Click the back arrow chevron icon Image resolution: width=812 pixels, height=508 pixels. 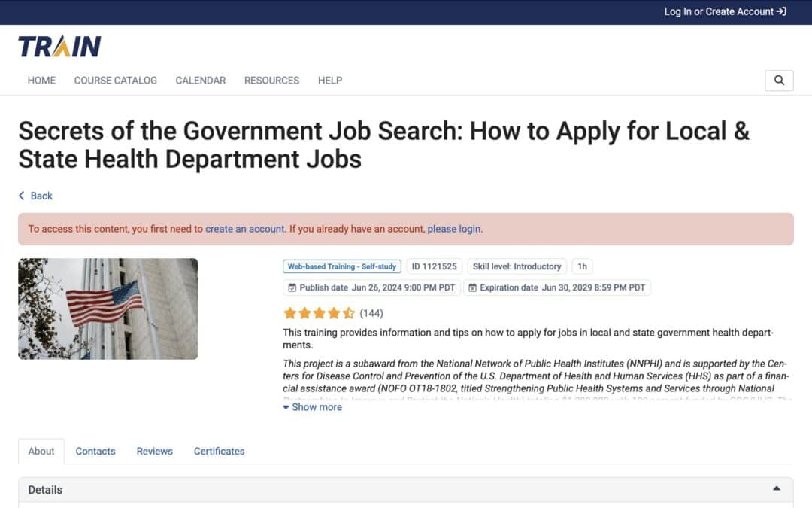[20, 196]
